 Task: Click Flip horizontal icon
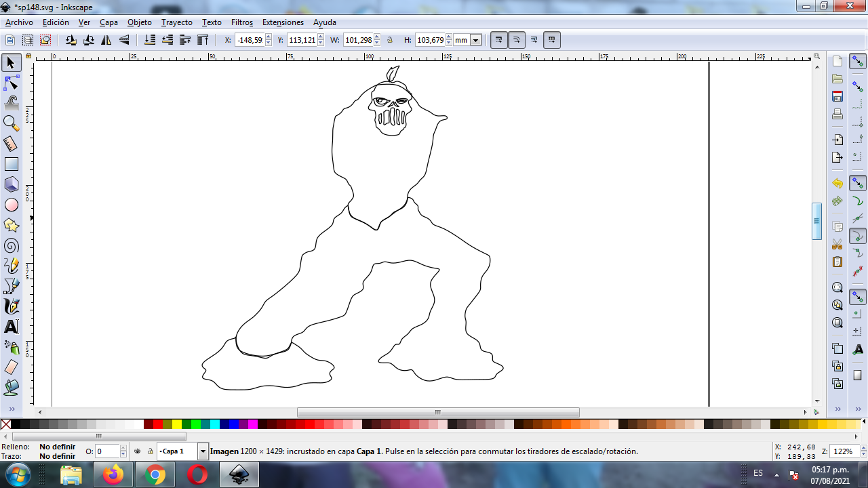[x=106, y=40]
